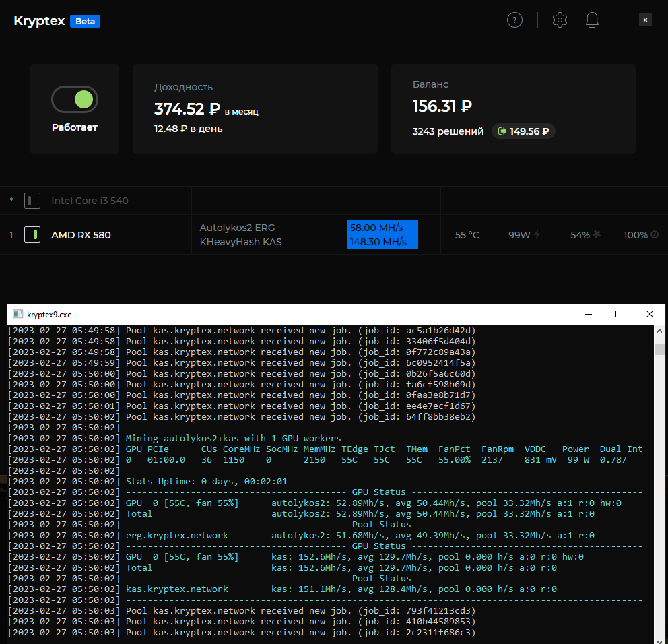Click the KHeavyHash KAS algorithm text
668x644 pixels.
(240, 242)
